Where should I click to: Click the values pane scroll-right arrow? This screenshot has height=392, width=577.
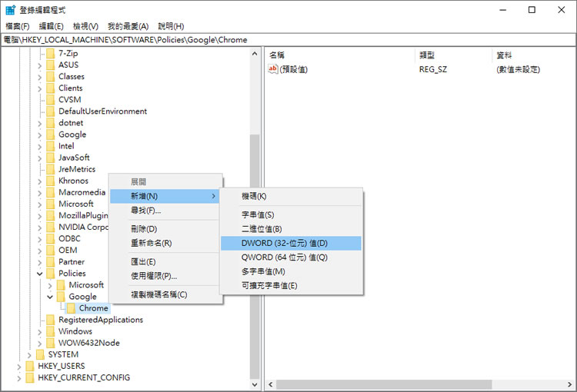coord(569,384)
